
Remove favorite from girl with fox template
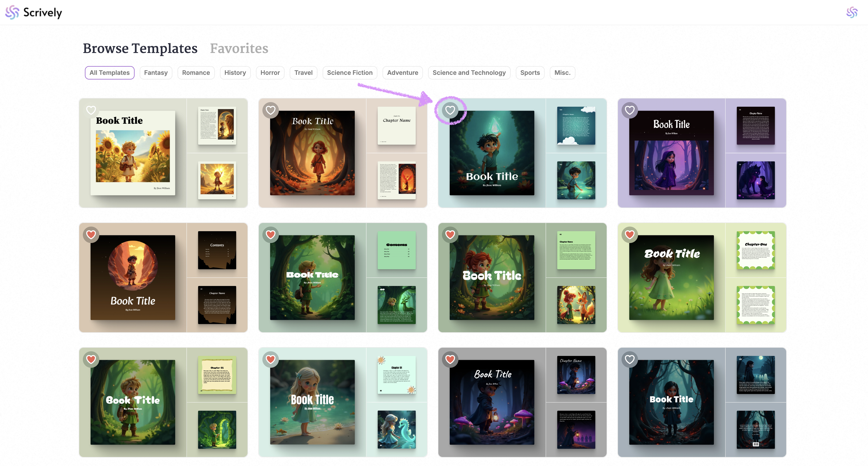click(450, 235)
